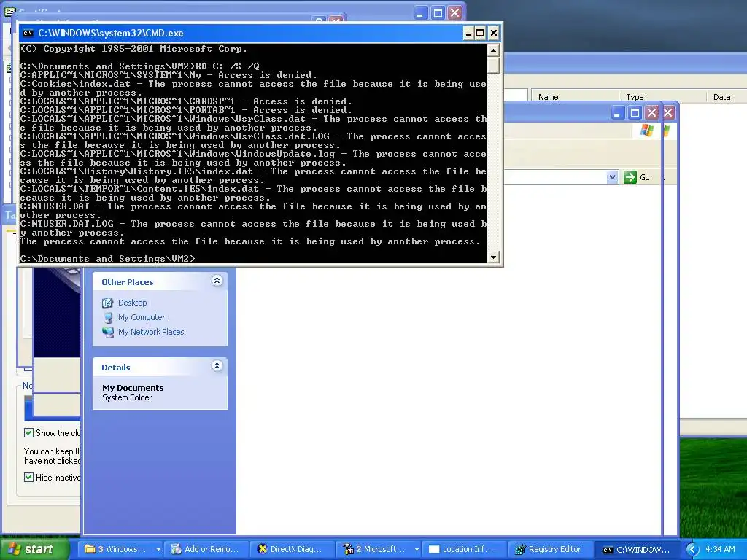Switch to Location Information taskbar button
Viewport: 747px width, 560px height.
(x=465, y=549)
